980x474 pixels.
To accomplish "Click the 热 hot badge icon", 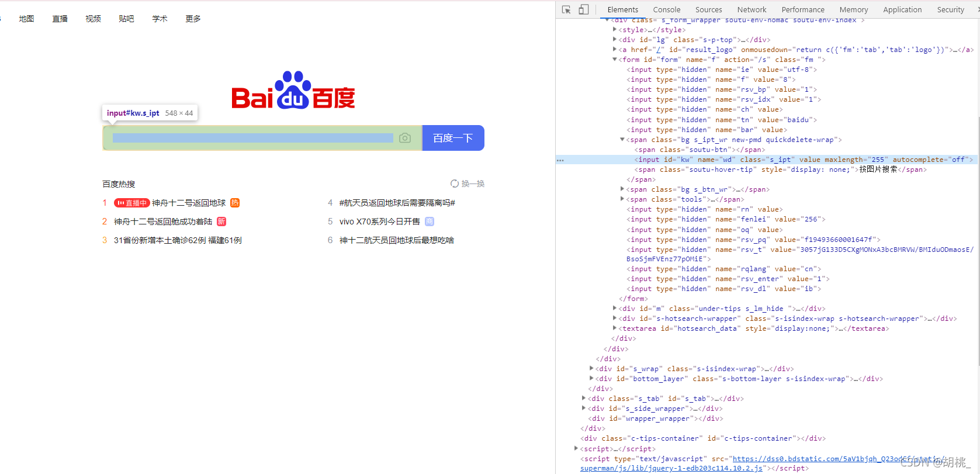I will point(235,203).
